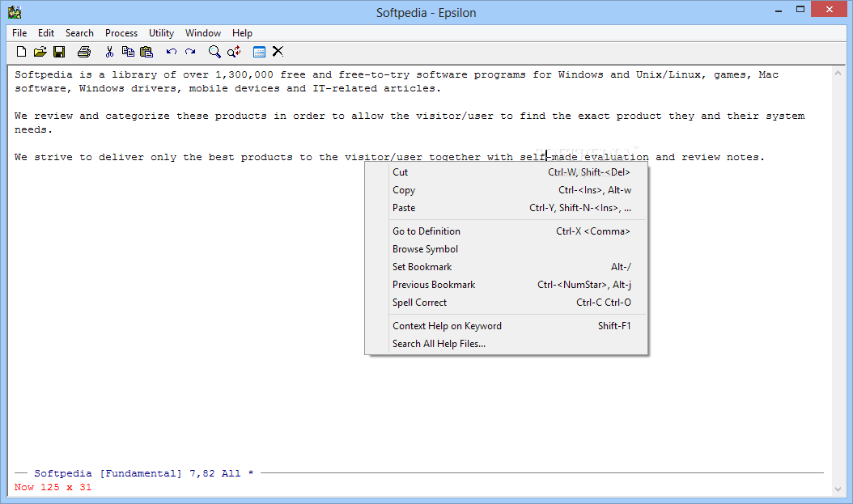Select Go to Definition in context menu
Image resolution: width=853 pixels, height=504 pixels.
pos(506,231)
